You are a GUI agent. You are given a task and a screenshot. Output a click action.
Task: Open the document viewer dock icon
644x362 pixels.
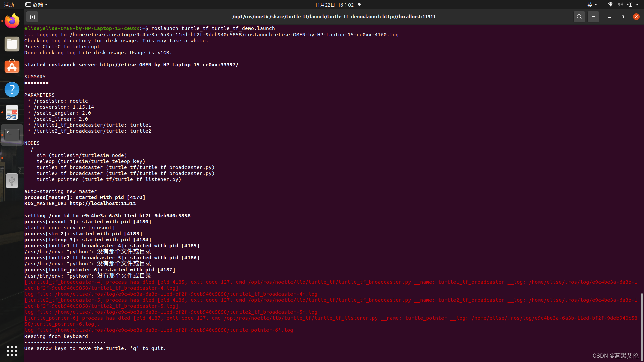click(12, 112)
